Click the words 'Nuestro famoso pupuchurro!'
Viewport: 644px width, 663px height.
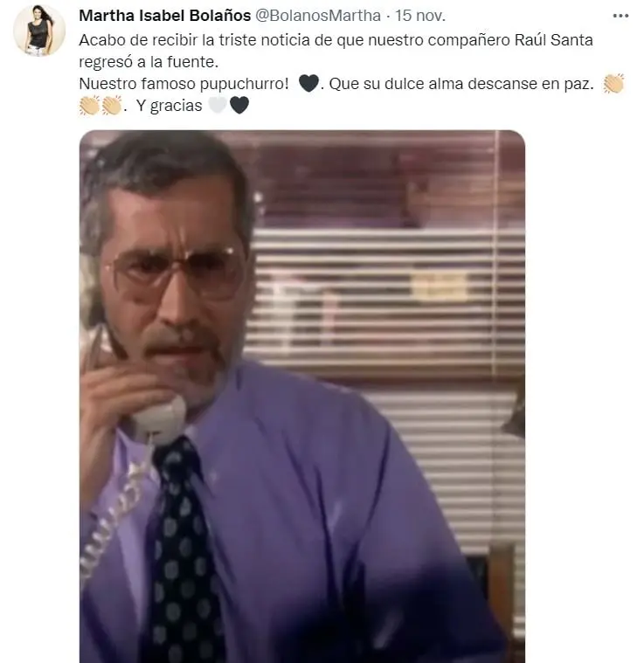coord(184,84)
